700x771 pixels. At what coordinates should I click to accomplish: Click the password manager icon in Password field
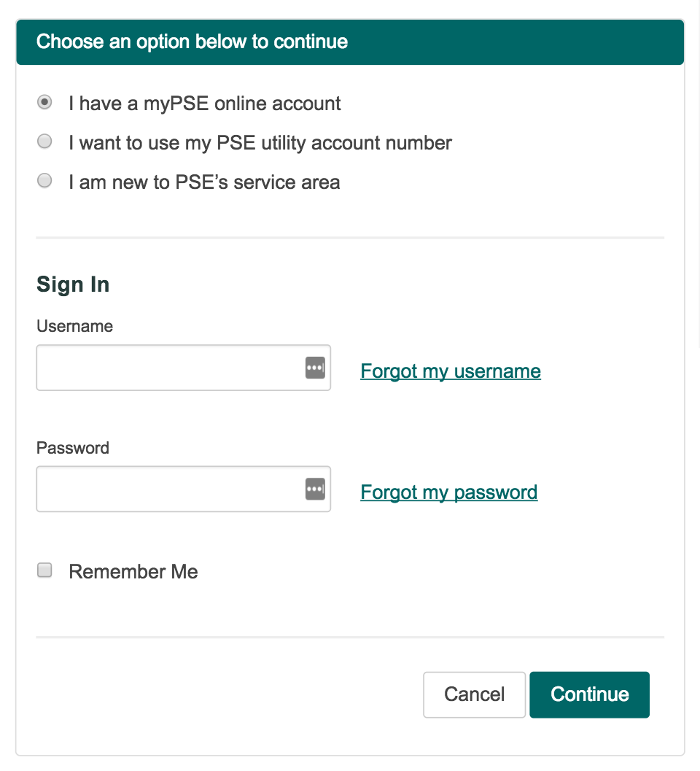[x=314, y=489]
